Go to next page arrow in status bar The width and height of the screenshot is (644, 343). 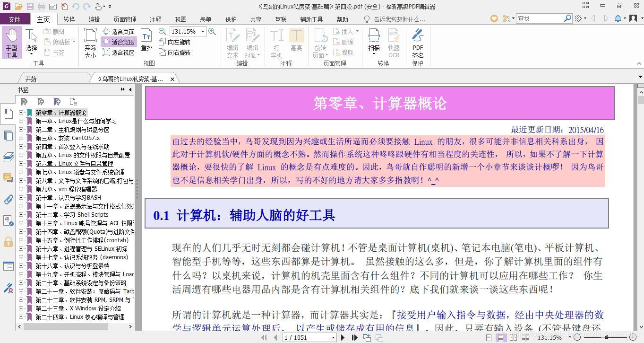pos(343,337)
